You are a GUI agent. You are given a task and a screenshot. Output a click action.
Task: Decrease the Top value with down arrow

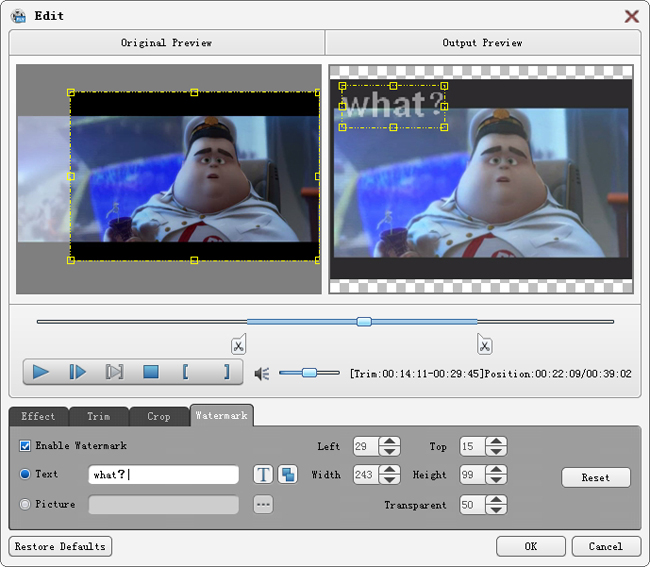[496, 451]
